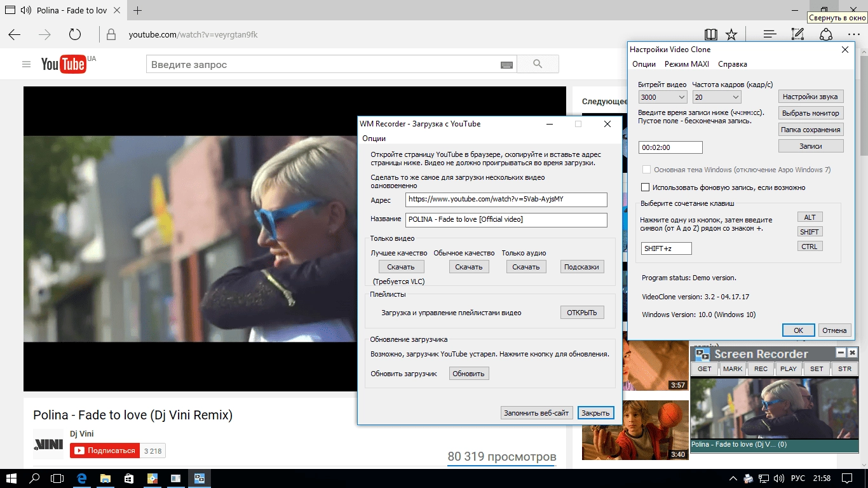Show hidden system tray icons
The height and width of the screenshot is (488, 868).
pos(733,478)
